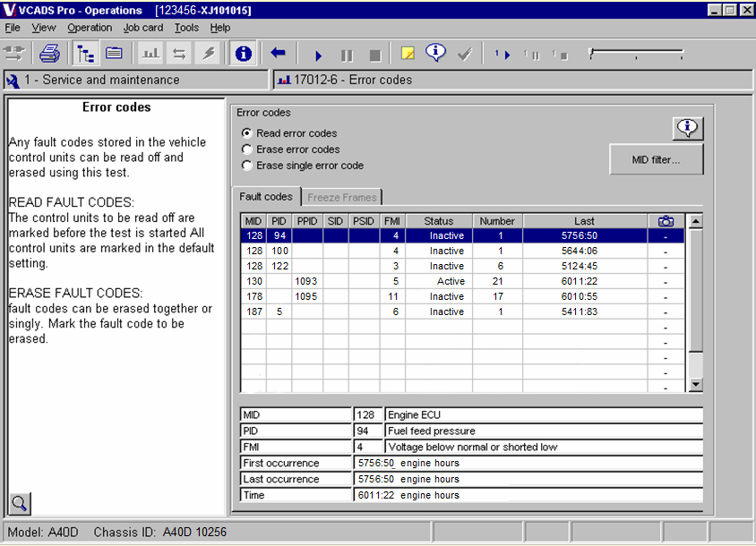The image size is (756, 546).
Task: Click the info speech bubble toolbar icon
Action: point(436,53)
